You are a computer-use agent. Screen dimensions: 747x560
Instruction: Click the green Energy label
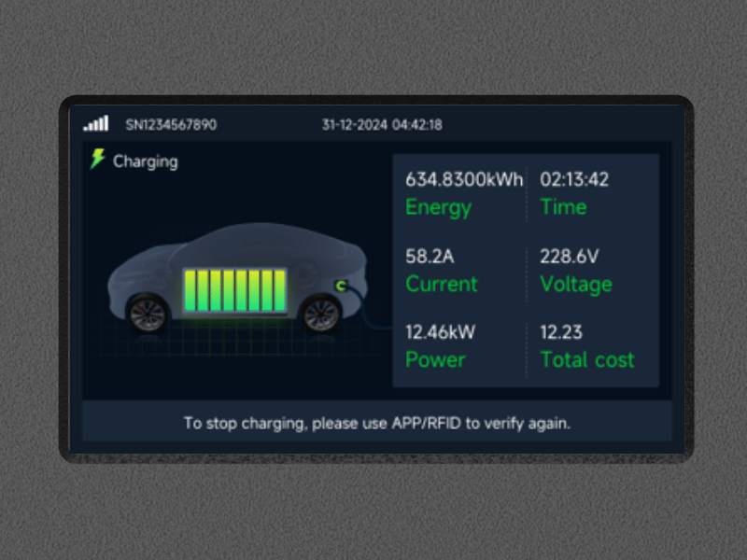tap(438, 207)
